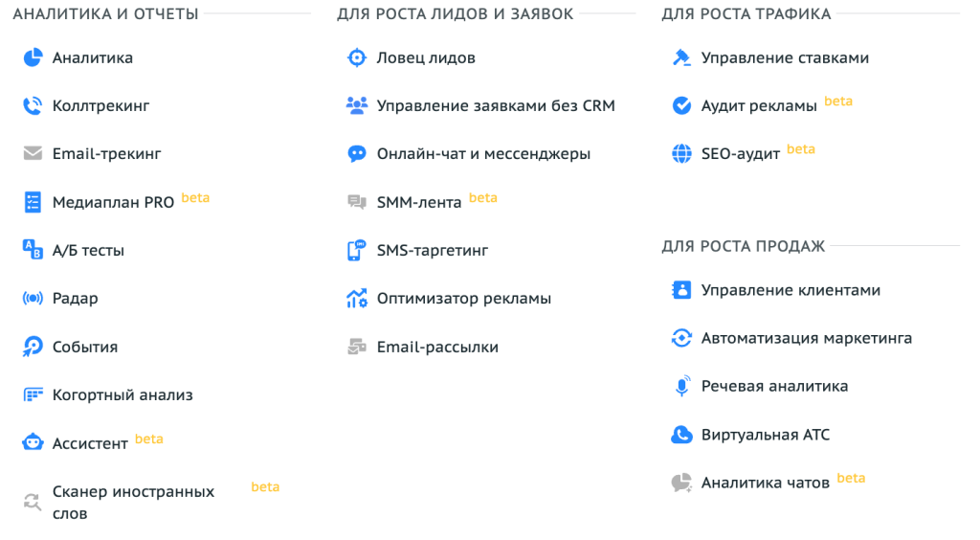
Task: Click the SMM-лента gray chat icon
Action: [357, 202]
